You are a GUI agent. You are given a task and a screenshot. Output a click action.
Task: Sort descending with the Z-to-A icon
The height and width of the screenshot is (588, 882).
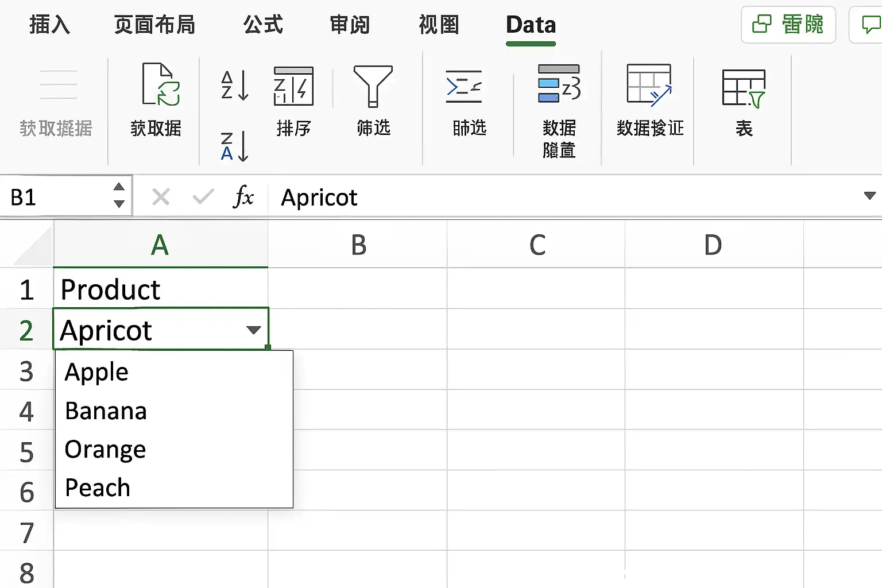click(x=235, y=146)
